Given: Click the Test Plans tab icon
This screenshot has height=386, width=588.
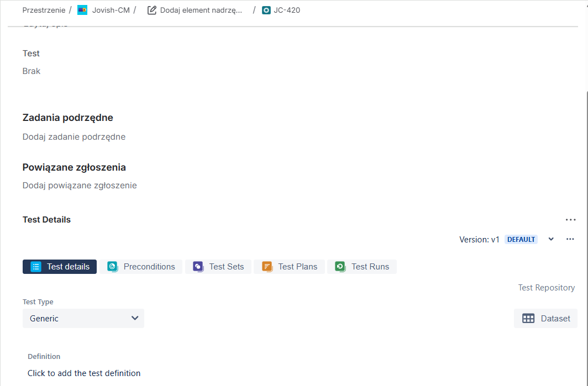Looking at the screenshot, I should 267,267.
